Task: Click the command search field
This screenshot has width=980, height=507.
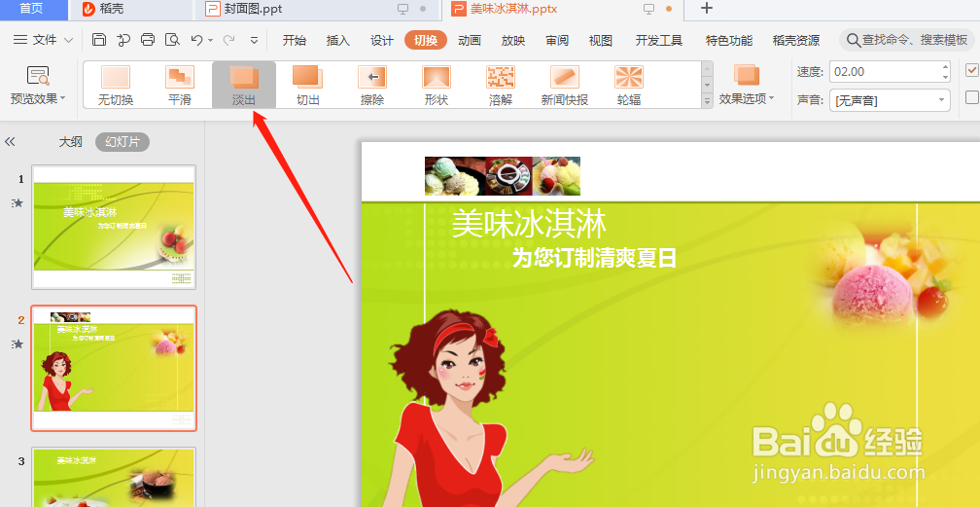Action: click(907, 40)
